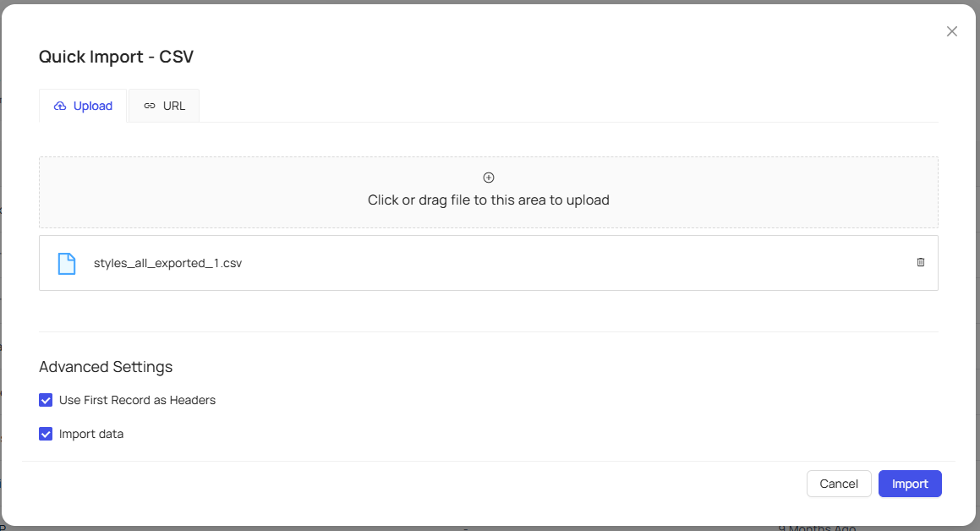Select the styles_all_exported_1.csv file name
This screenshot has width=980, height=531.
(x=167, y=263)
